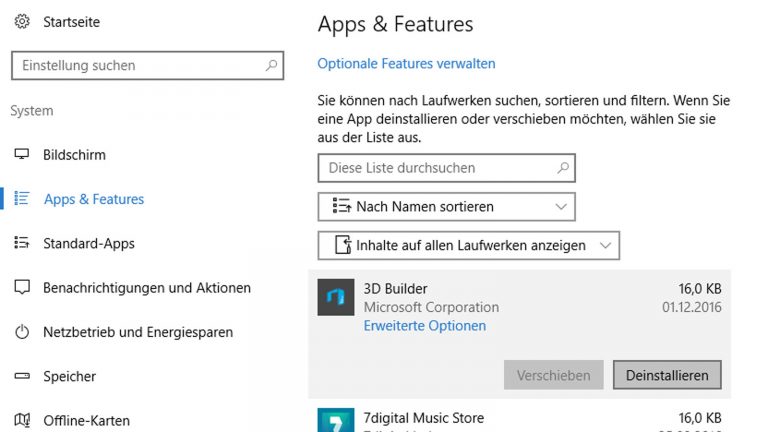Open Startseite settings home
This screenshot has width=768, height=432.
click(x=72, y=22)
